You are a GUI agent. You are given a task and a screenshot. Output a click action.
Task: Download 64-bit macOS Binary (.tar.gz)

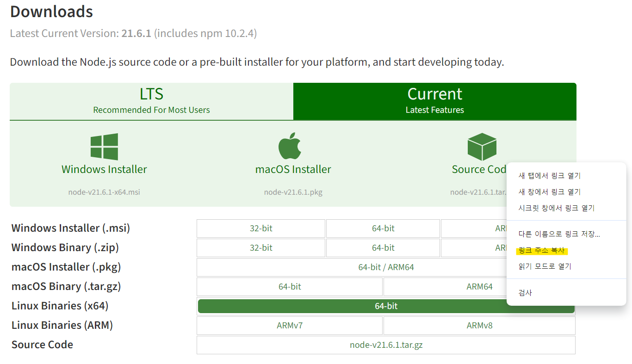[x=290, y=287]
